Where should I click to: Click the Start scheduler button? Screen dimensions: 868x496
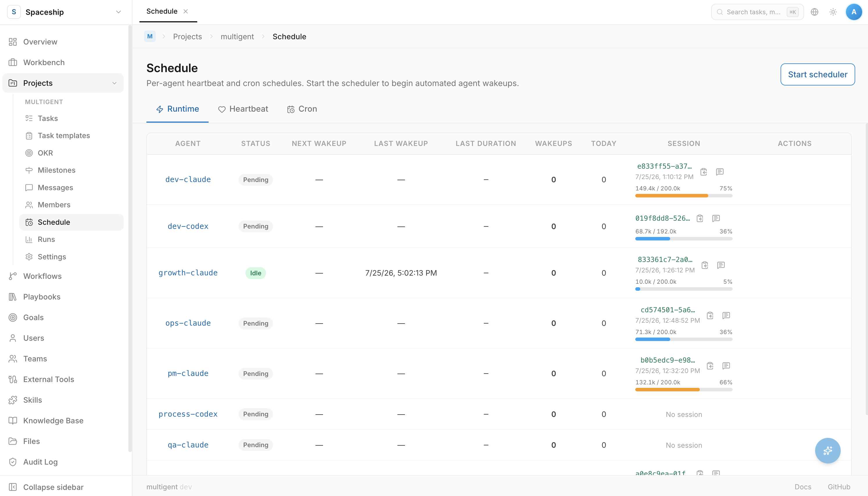click(817, 74)
